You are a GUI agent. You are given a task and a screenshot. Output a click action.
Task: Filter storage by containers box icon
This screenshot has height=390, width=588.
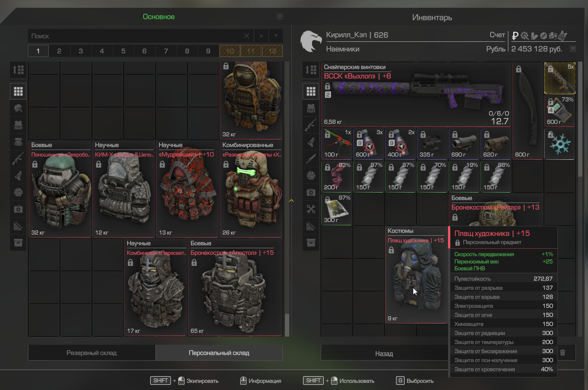18,243
